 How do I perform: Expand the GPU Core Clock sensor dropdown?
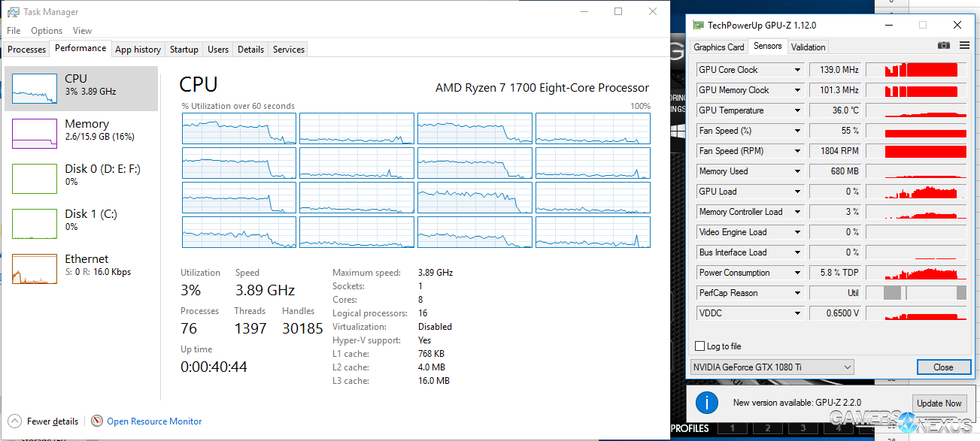(797, 70)
